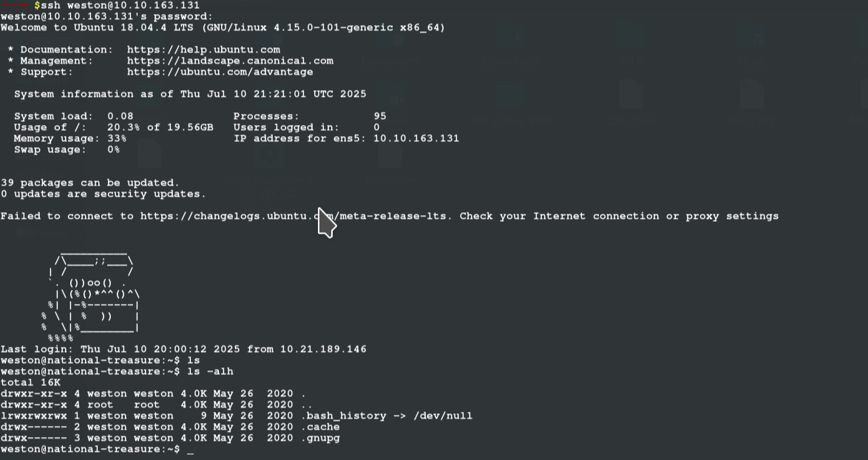Image resolution: width=868 pixels, height=460 pixels.
Task: Click the blinking cursor at the last prompt
Action: point(191,450)
